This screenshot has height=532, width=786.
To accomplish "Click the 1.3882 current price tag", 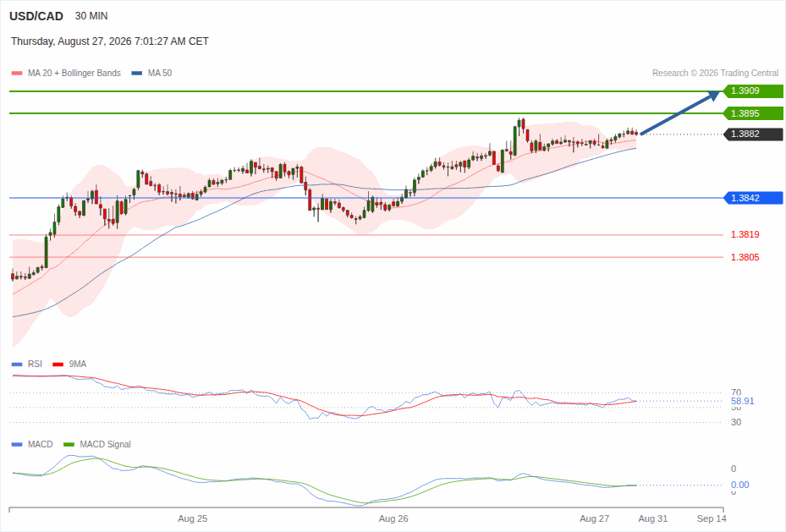I will pyautogui.click(x=753, y=134).
